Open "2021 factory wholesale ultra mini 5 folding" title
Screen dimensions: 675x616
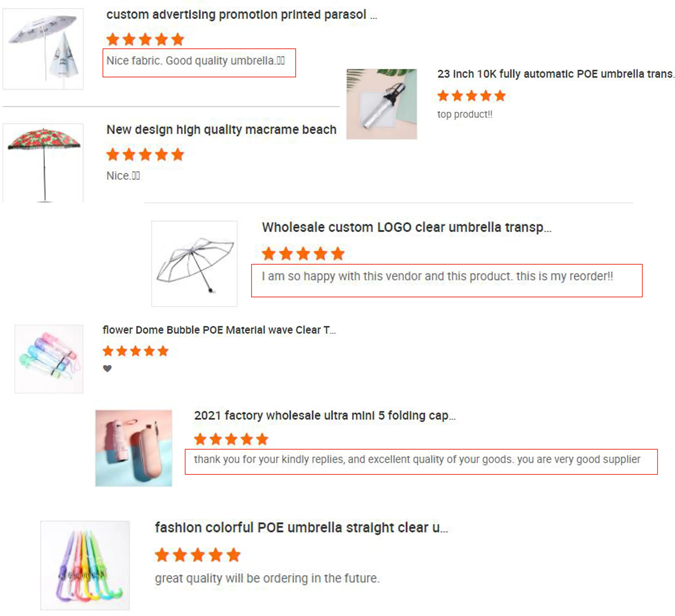click(324, 416)
